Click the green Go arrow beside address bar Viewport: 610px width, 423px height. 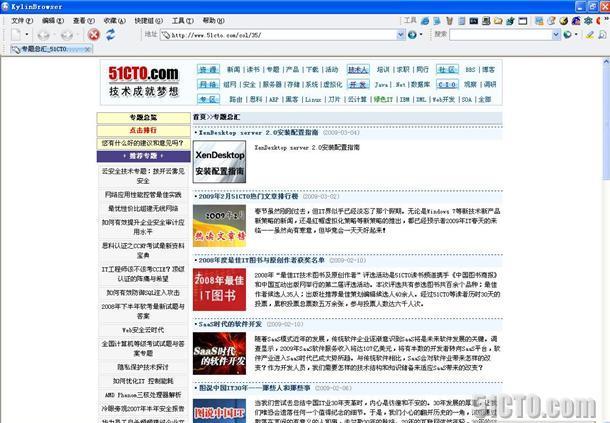[412, 35]
